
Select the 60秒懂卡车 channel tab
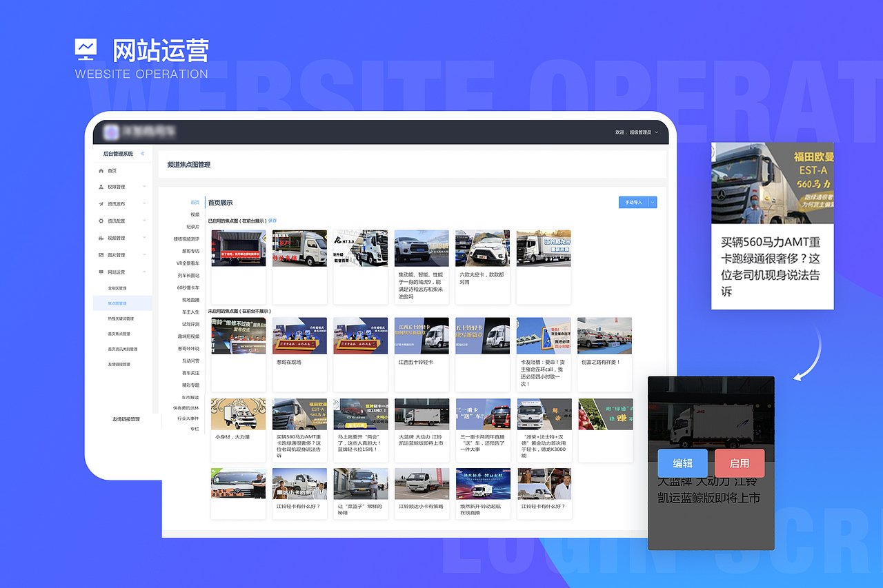pyautogui.click(x=188, y=287)
